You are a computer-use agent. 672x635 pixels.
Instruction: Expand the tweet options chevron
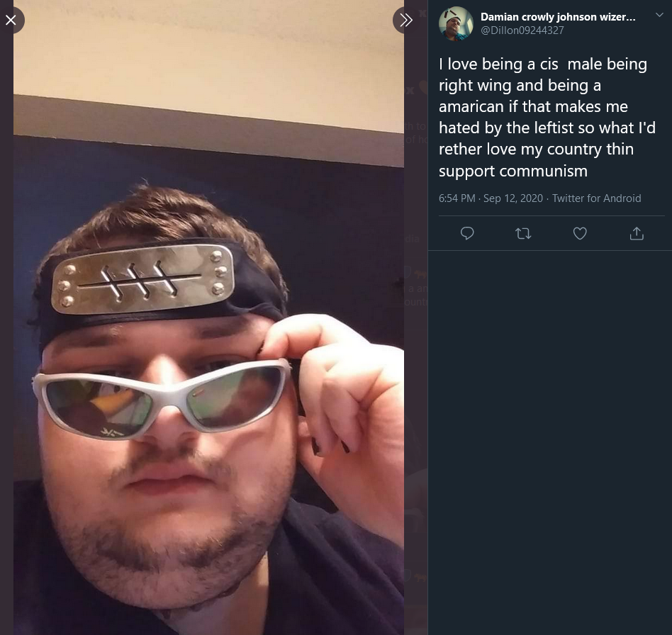click(x=659, y=15)
